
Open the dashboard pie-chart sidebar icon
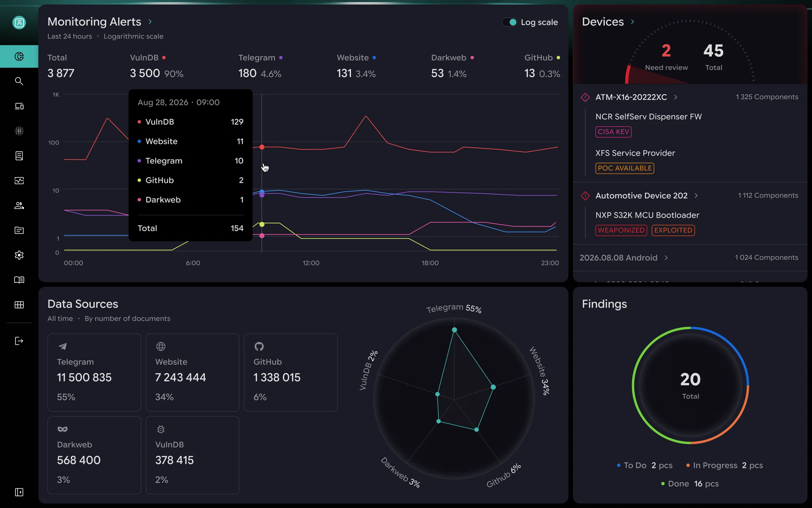pyautogui.click(x=19, y=56)
